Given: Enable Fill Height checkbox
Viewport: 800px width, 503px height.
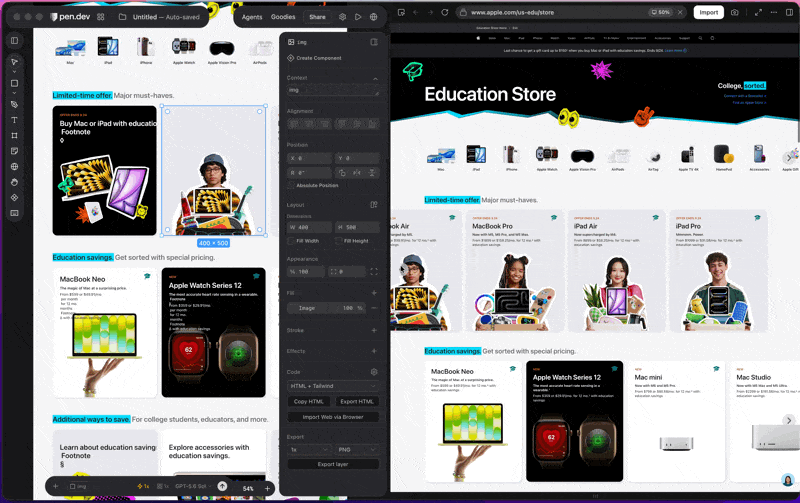Looking at the screenshot, I should [338, 241].
